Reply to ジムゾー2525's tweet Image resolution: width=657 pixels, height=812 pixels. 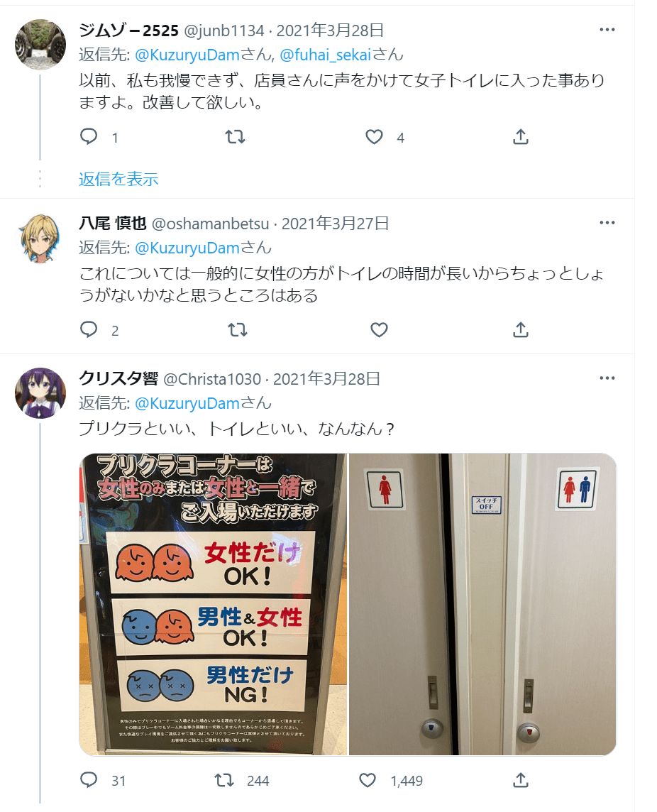pyautogui.click(x=89, y=137)
